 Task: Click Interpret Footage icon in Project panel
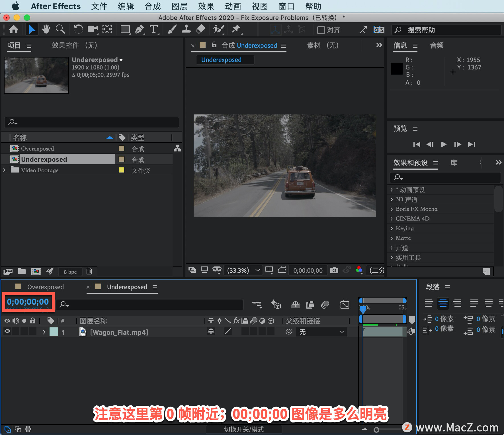(x=7, y=272)
